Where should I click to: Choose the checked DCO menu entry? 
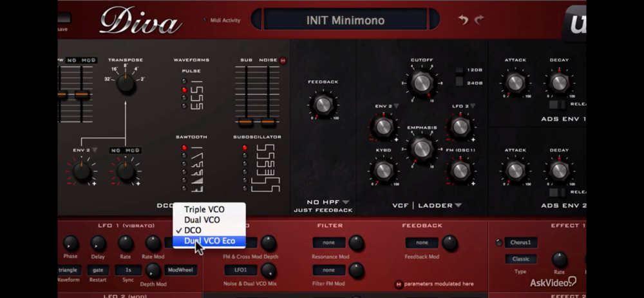[x=209, y=230]
